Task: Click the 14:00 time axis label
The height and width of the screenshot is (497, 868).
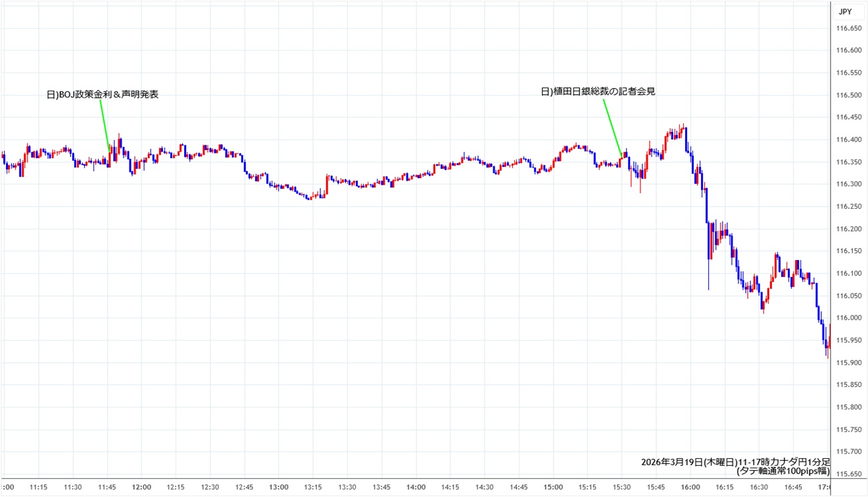Action: point(415,487)
